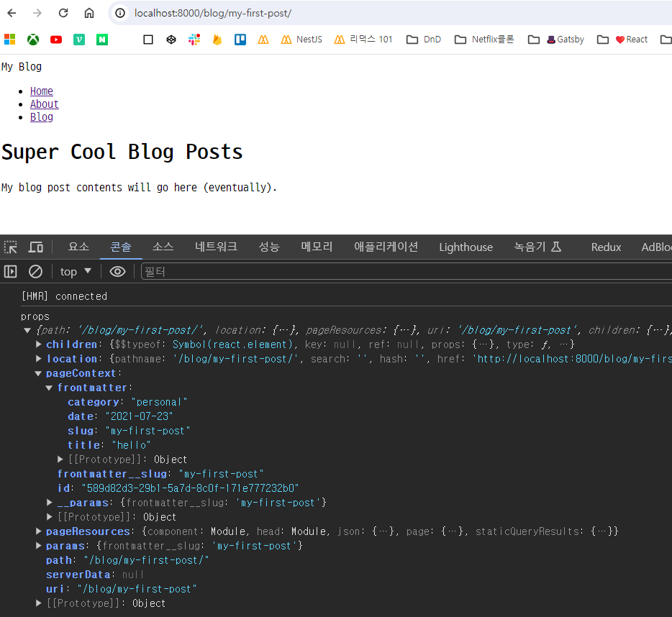Viewport: 672px width, 617px height.
Task: Reload the page with the refresh icon
Action: [63, 13]
